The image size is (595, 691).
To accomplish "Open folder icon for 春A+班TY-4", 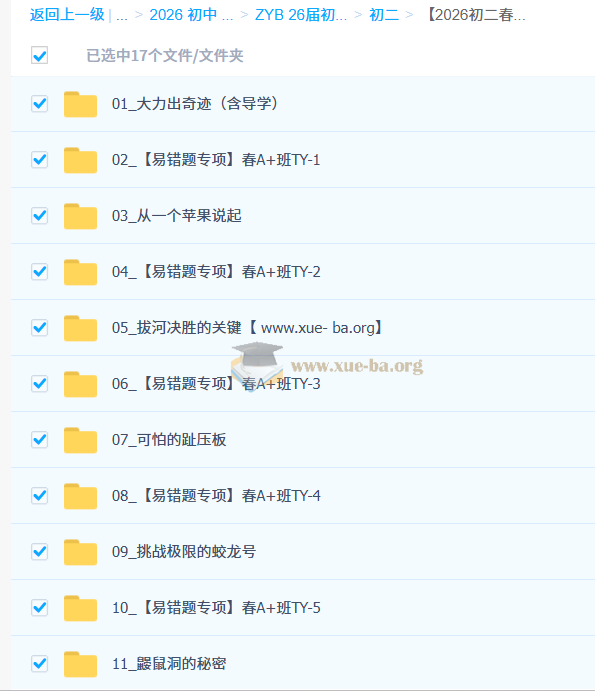I will [80, 496].
